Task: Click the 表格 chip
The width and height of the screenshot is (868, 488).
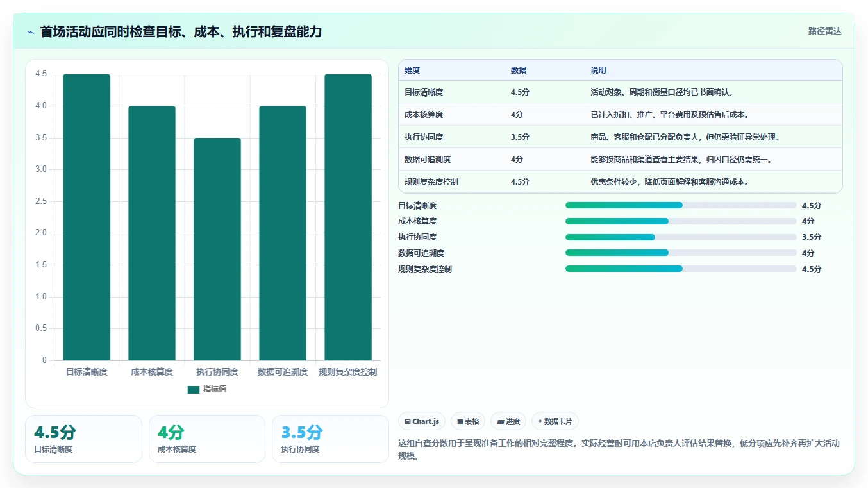Action: [468, 421]
